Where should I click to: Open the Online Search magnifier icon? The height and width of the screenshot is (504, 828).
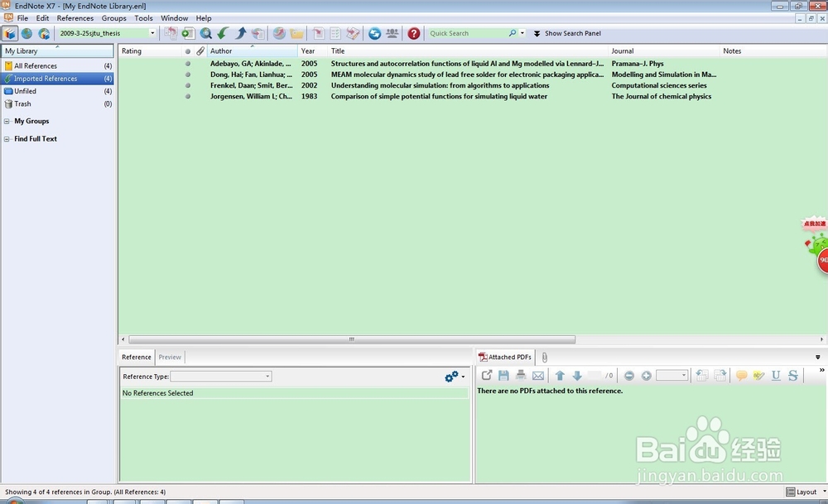click(x=206, y=33)
